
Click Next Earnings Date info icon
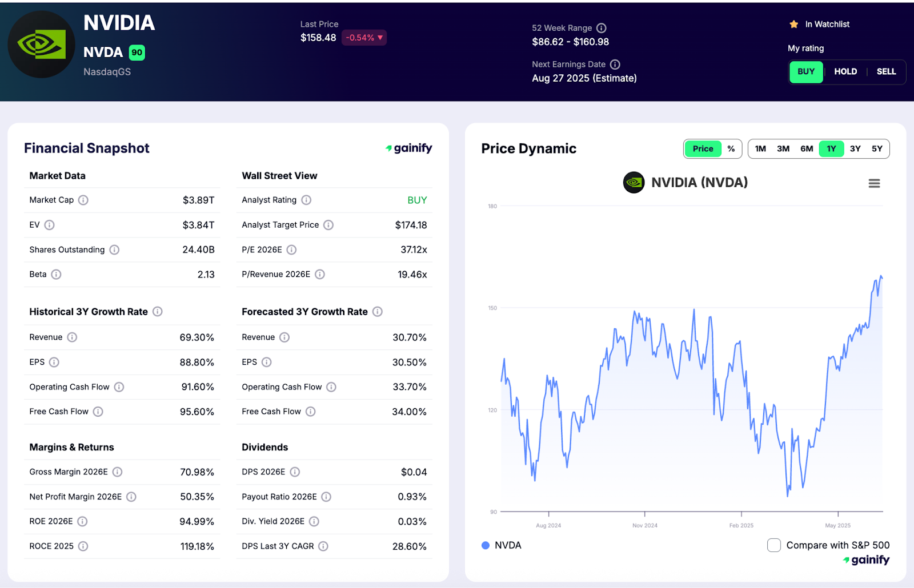click(x=615, y=65)
